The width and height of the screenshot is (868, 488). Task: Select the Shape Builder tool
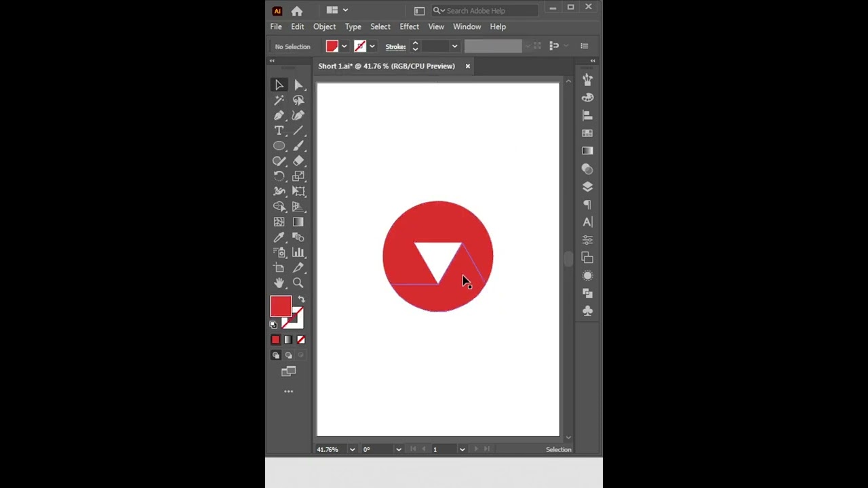tap(279, 207)
